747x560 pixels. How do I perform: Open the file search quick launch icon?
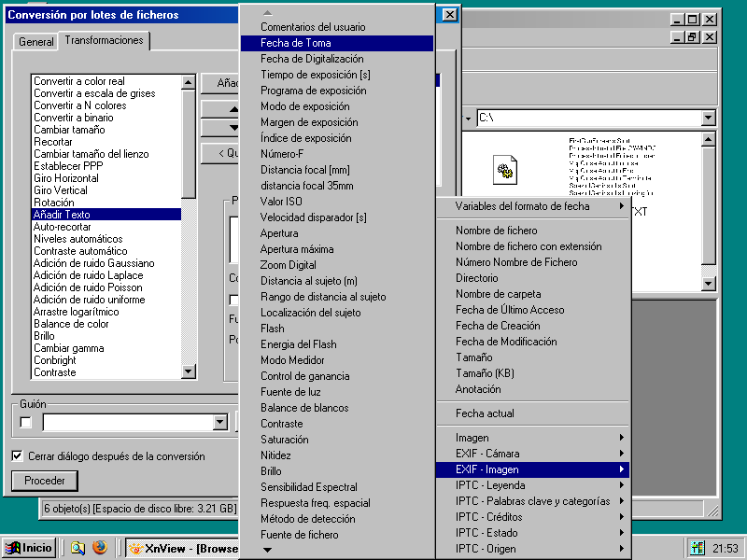pyautogui.click(x=78, y=548)
